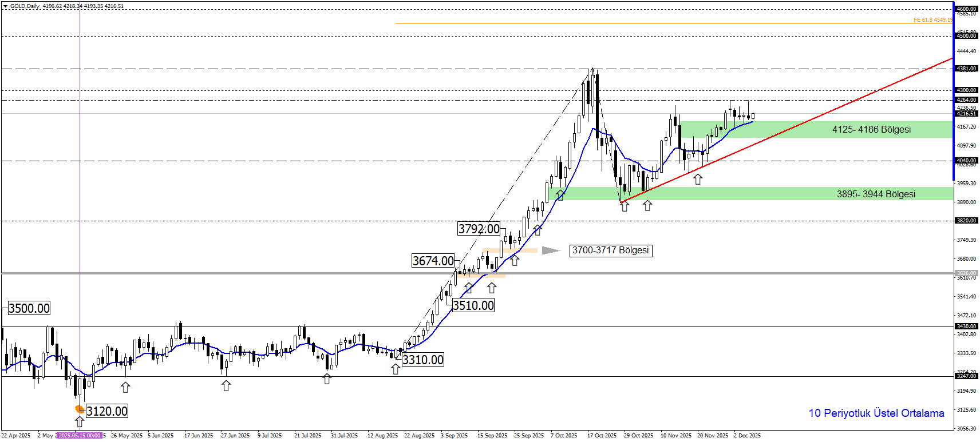Select the FE 61.8 4549.19 Fibonacci label

[932, 20]
